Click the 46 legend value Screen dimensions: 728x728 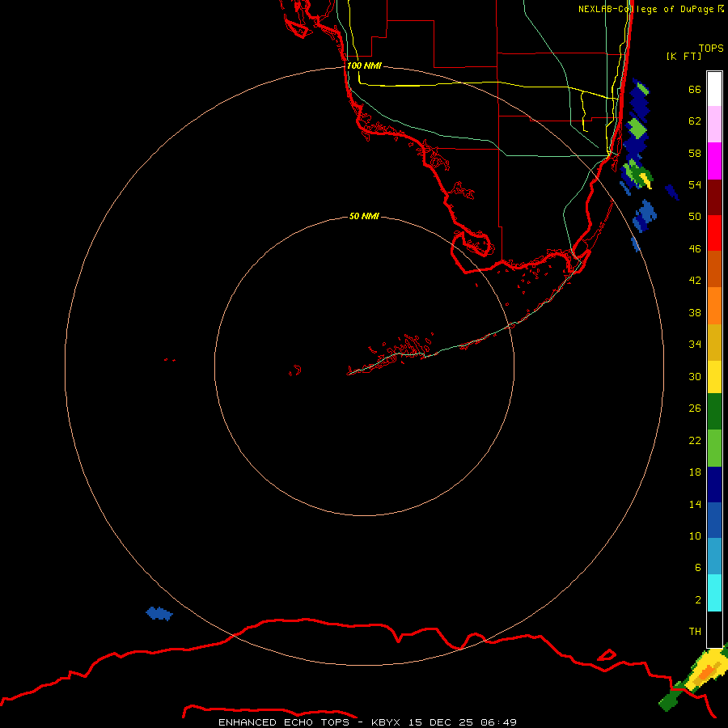click(x=695, y=248)
